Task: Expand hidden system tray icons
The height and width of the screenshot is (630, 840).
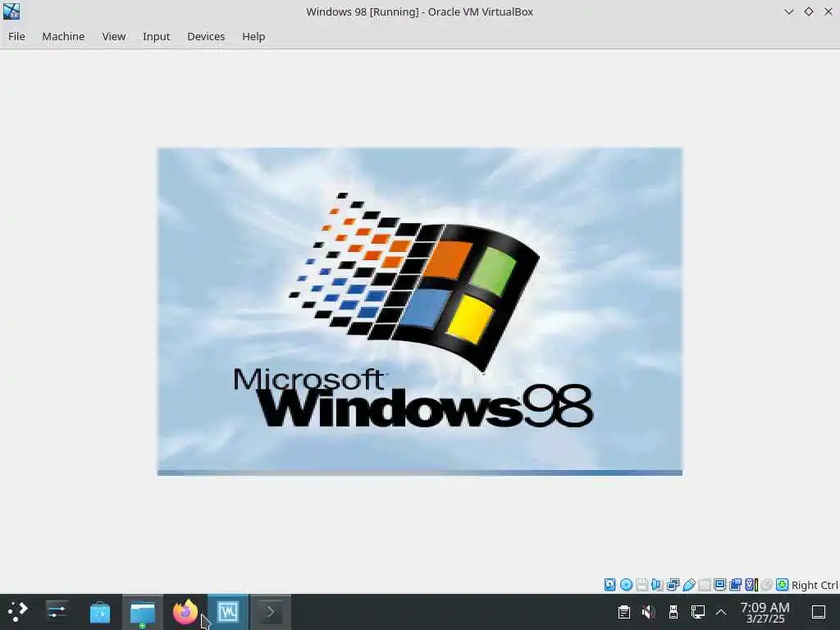Action: (721, 612)
